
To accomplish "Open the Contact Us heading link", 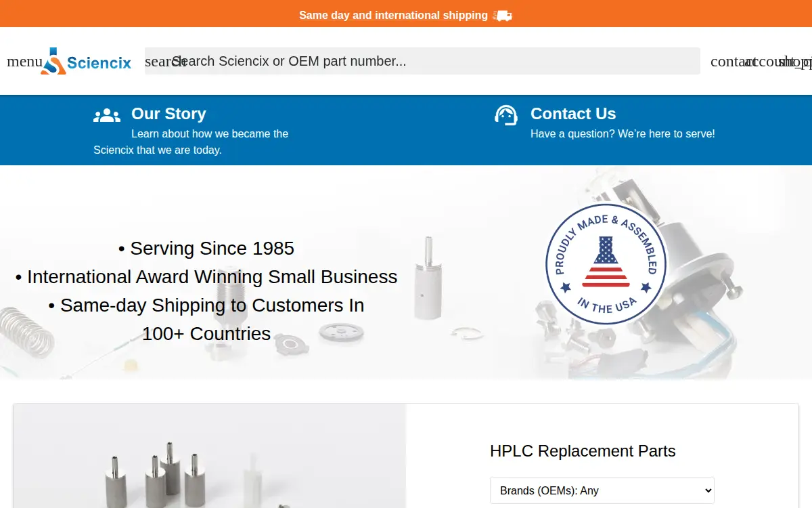I will (573, 114).
